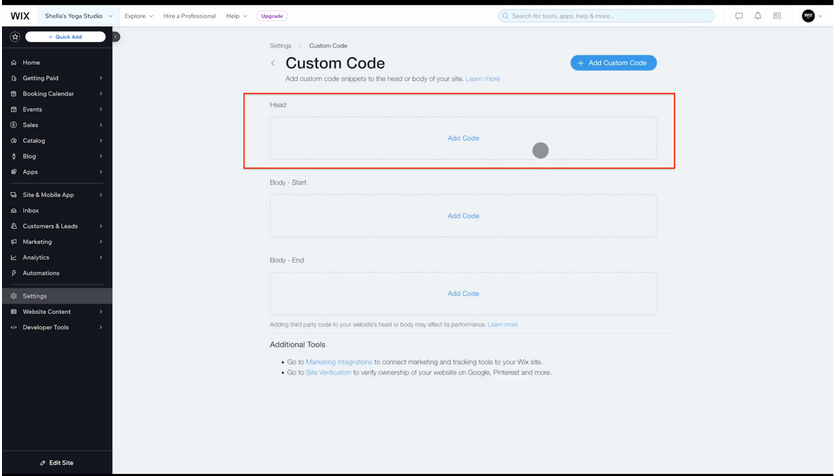The width and height of the screenshot is (835, 476).
Task: Select Settings in the sidebar
Action: point(57,296)
